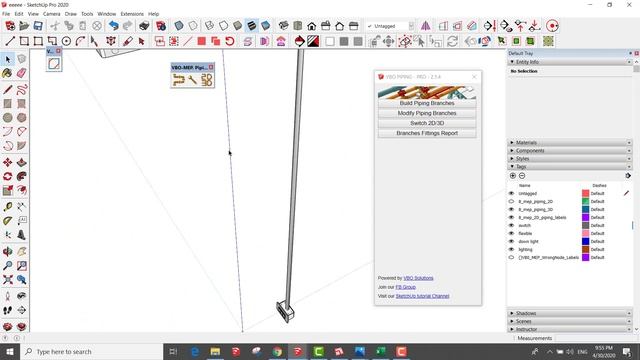Select the Zoom Extents tool
640x360 pixels.
(x=7, y=280)
